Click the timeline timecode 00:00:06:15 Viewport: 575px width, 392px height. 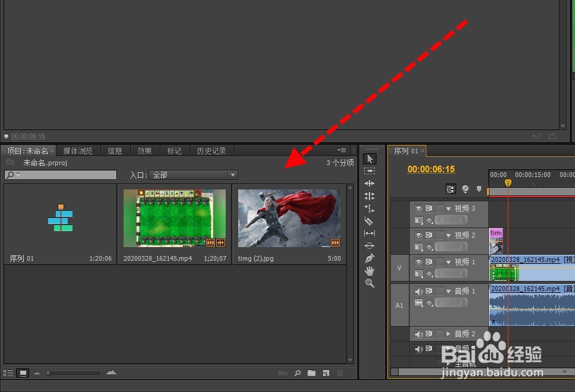[x=431, y=169]
